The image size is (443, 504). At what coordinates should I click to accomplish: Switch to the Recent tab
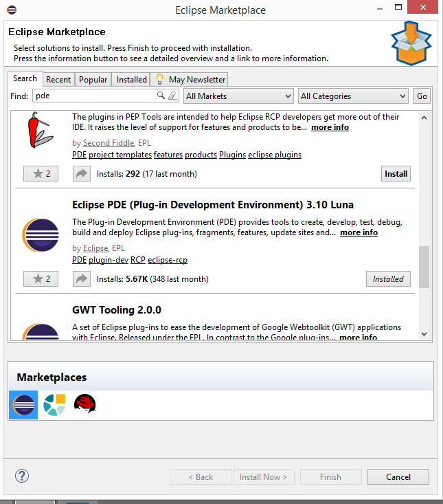tap(58, 79)
